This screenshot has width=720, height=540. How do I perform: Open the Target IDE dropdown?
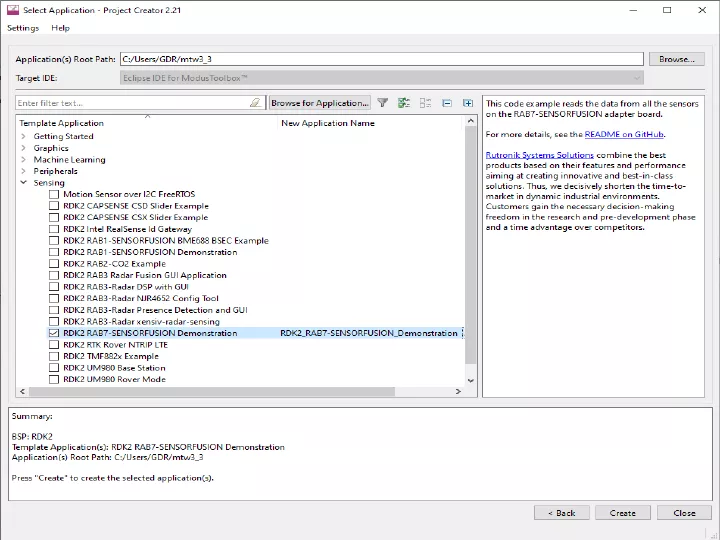[x=381, y=78]
